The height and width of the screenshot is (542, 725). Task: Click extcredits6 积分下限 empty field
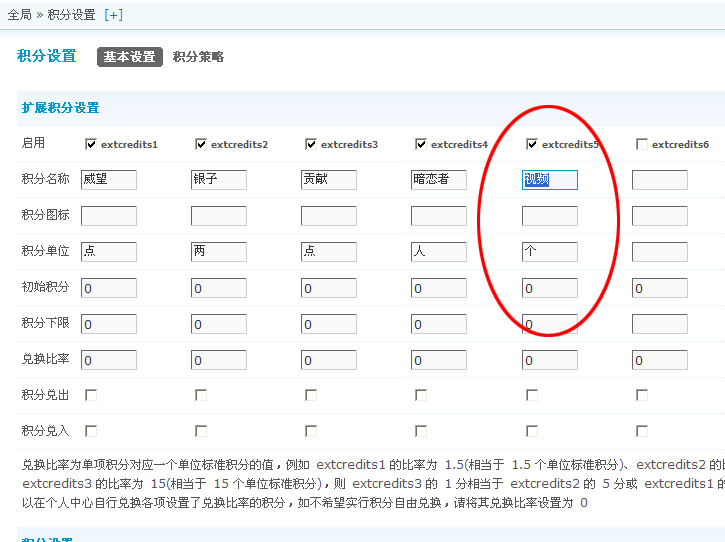click(x=660, y=324)
